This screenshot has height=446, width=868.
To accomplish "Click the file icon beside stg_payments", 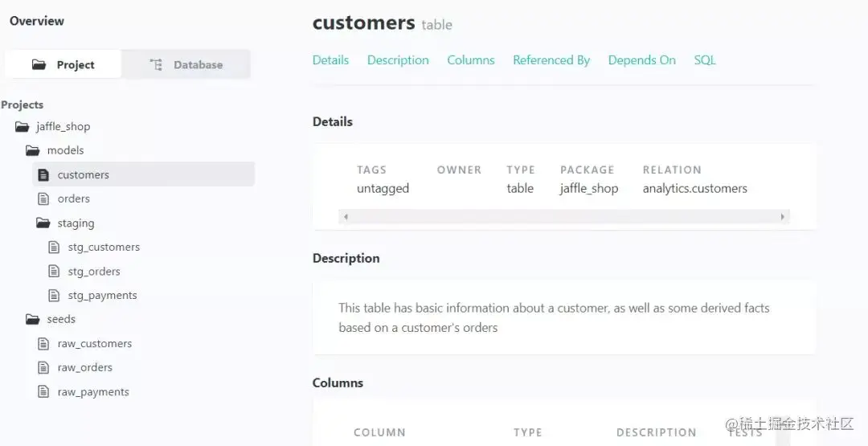I will (x=54, y=295).
